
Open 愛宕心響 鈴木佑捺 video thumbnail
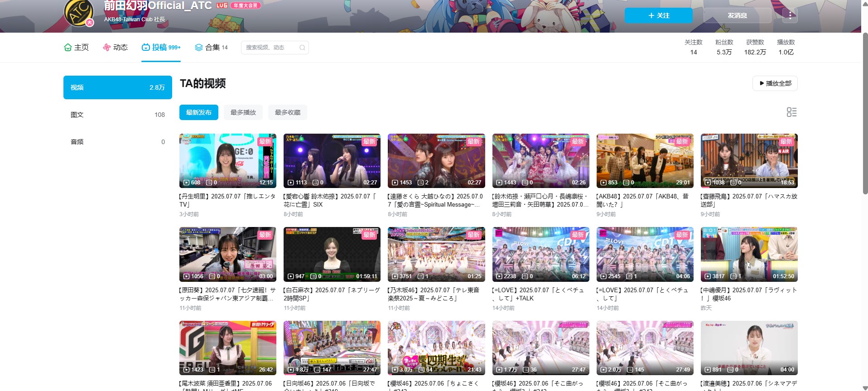pyautogui.click(x=332, y=161)
